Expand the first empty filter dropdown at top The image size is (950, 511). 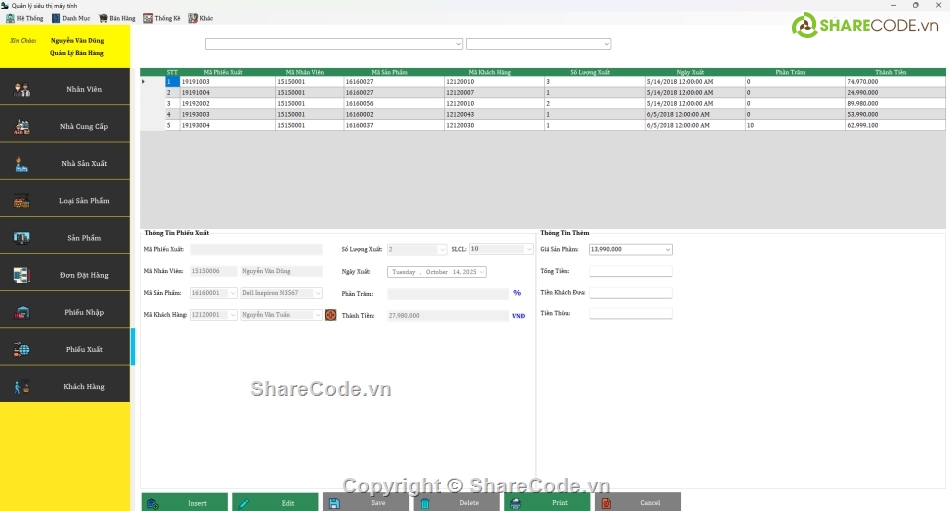[x=458, y=44]
